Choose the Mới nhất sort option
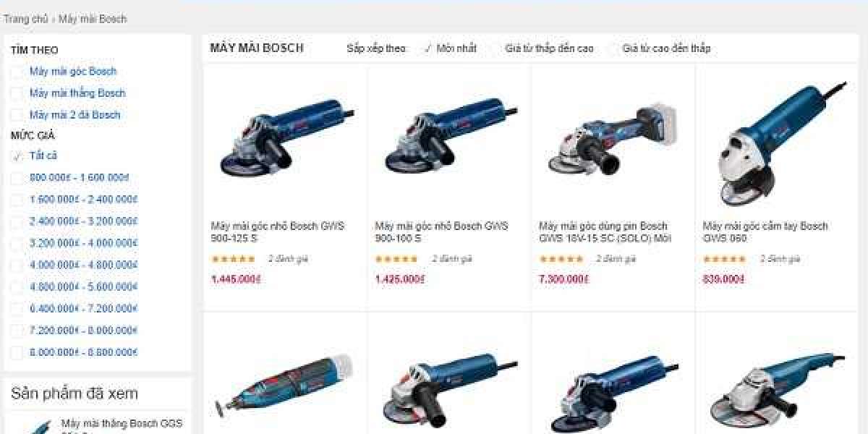 coord(456,48)
